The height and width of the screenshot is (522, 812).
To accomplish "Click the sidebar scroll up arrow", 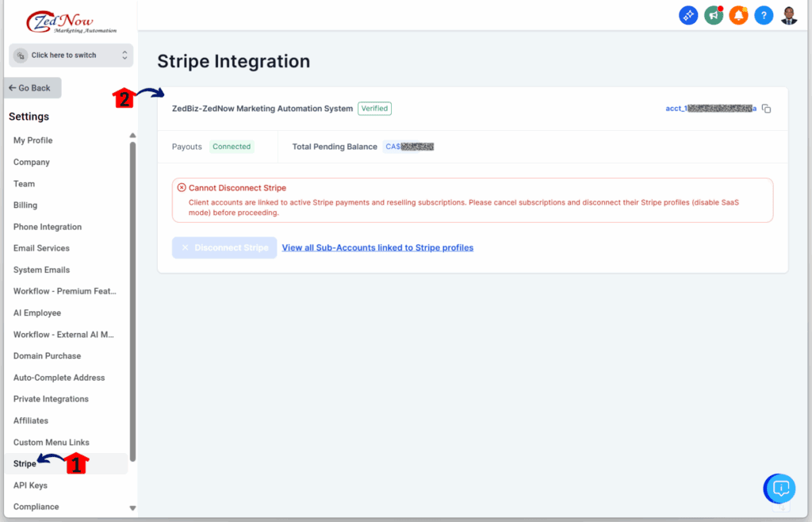I will pos(132,136).
